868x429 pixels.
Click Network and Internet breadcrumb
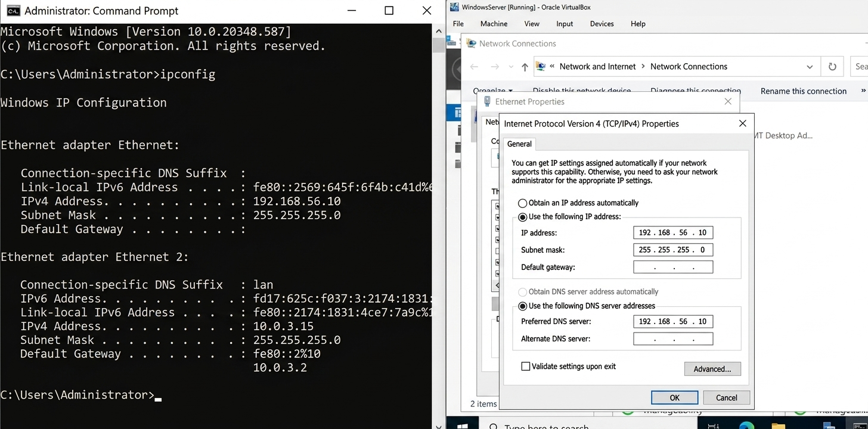click(x=597, y=67)
